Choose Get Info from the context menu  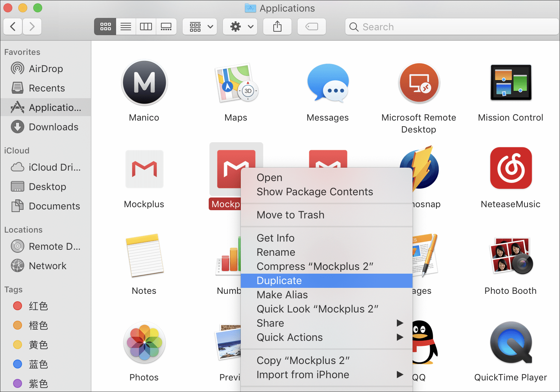click(x=327, y=238)
